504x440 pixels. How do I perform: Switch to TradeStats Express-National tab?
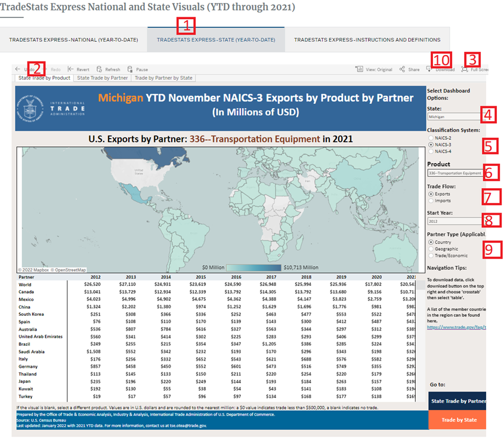pyautogui.click(x=73, y=40)
